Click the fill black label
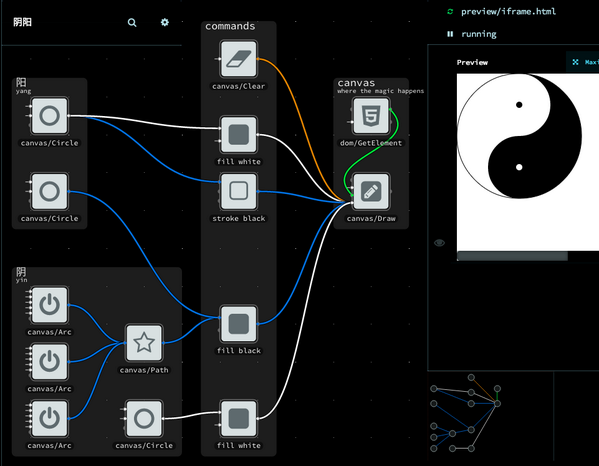 click(x=238, y=351)
